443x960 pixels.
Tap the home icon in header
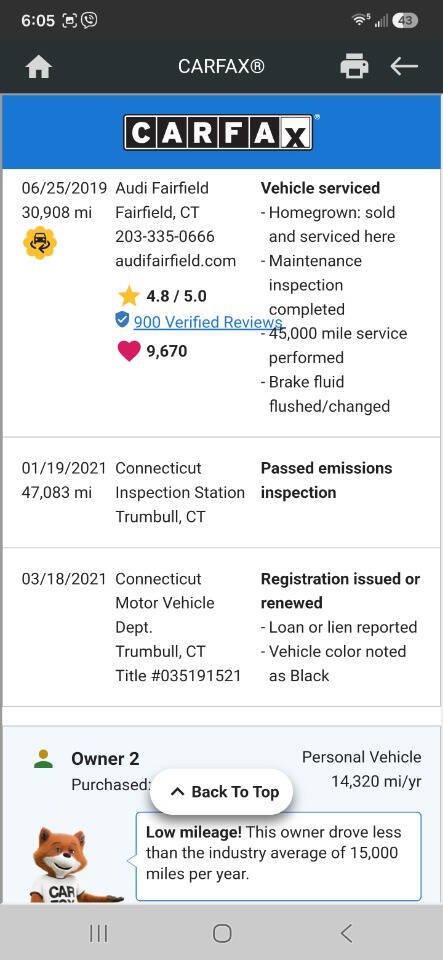click(x=39, y=67)
